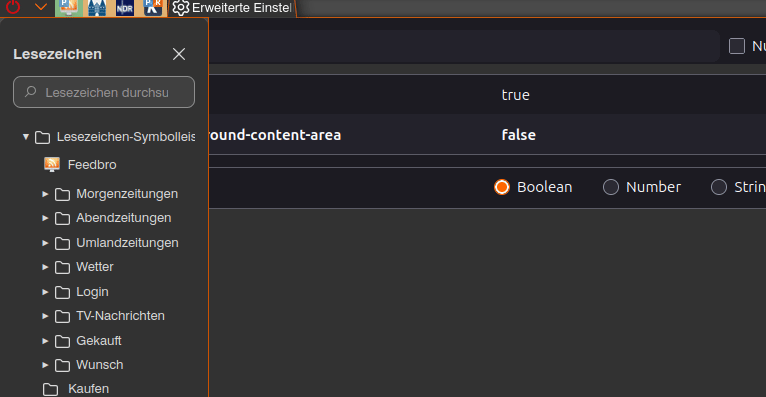
Task: Click the Login folder icon
Action: point(62,292)
